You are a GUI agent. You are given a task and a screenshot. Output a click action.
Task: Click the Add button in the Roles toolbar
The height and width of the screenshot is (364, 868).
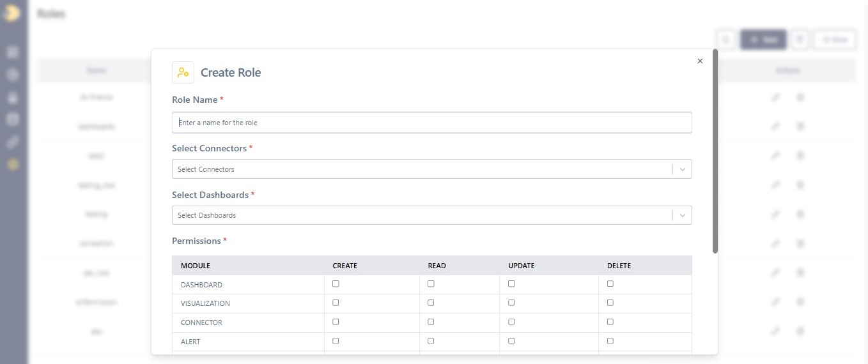[x=763, y=40]
